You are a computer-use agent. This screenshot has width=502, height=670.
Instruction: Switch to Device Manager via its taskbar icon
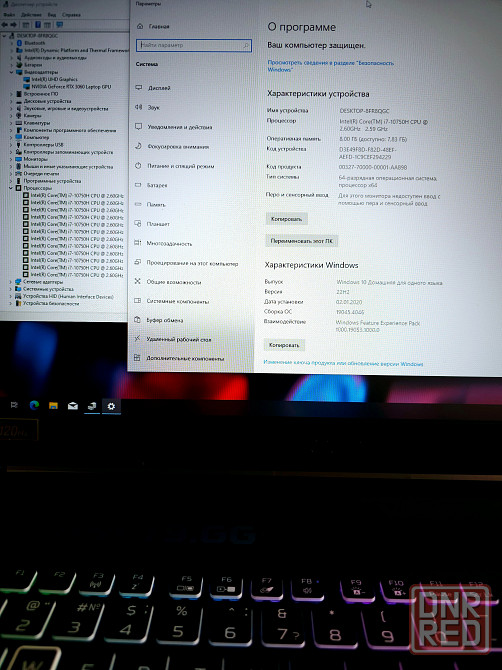click(x=92, y=406)
